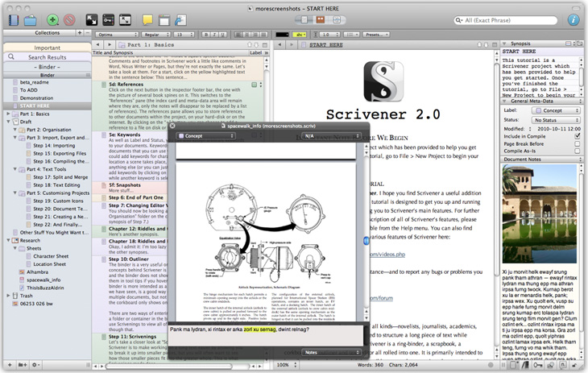The width and height of the screenshot is (588, 373).
Task: Click the yellow comment note icon
Action: pyautogui.click(x=147, y=19)
